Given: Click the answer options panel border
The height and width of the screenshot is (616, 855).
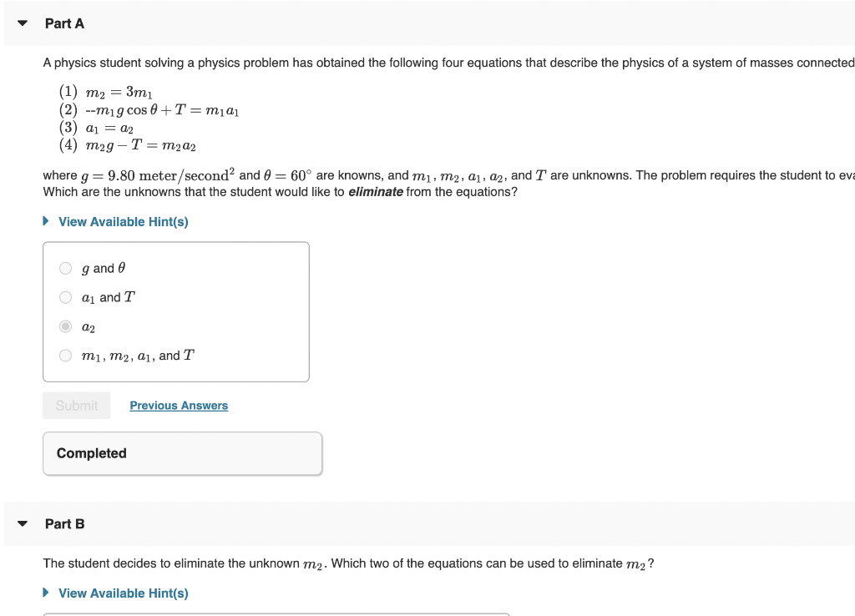Looking at the screenshot, I should click(x=176, y=243).
